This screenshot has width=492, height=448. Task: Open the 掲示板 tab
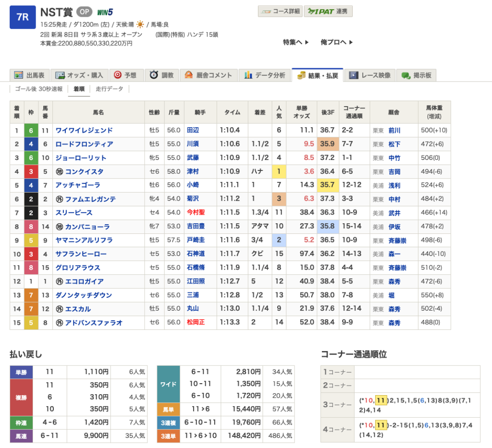416,75
